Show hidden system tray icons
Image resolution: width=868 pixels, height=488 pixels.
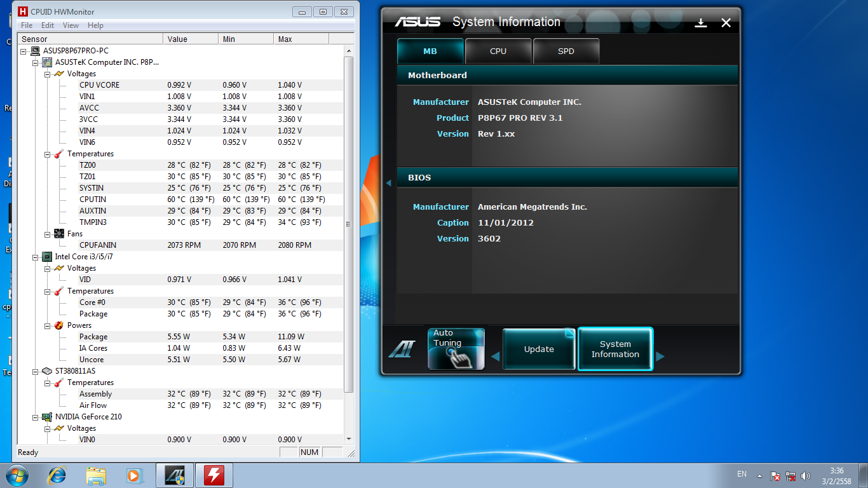[x=759, y=475]
